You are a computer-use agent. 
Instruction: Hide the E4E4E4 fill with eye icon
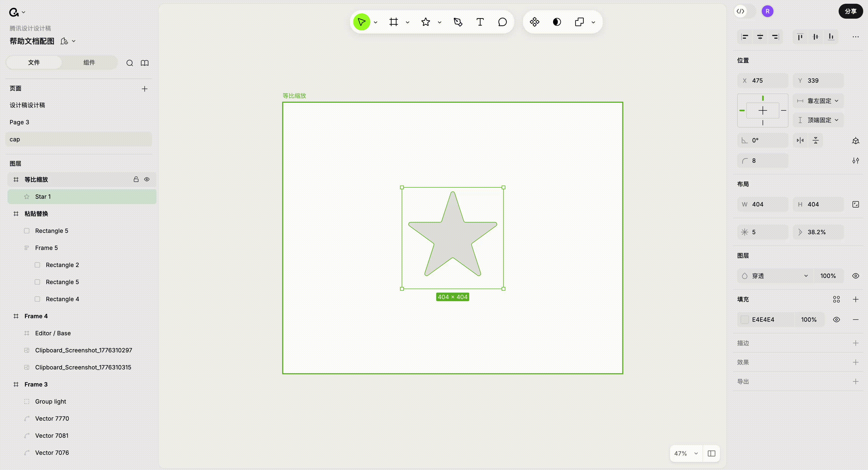[x=836, y=320]
